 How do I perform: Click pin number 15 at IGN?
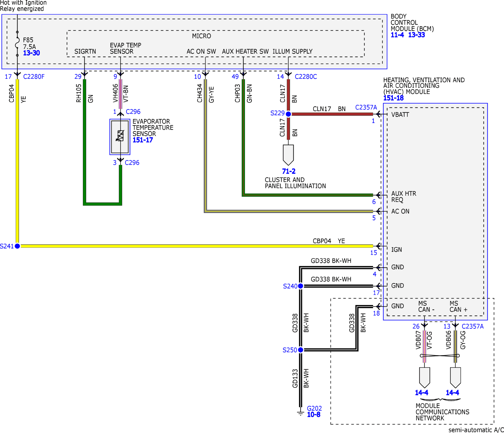[374, 253]
